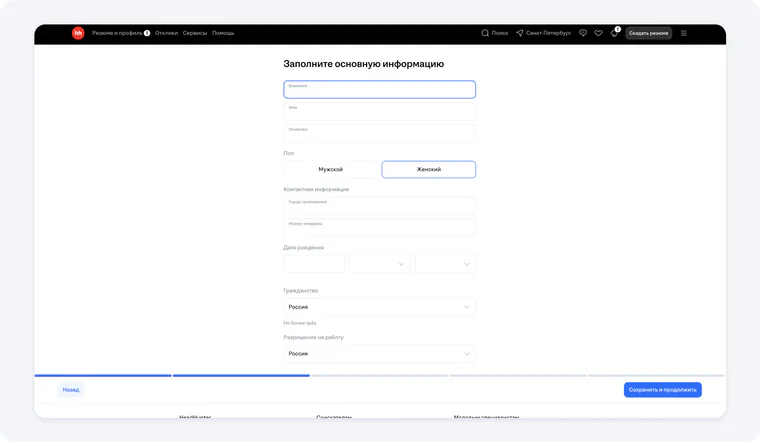Viewport: 760px width, 442px height.
Task: Open Сервисы menu
Action: pyautogui.click(x=195, y=33)
